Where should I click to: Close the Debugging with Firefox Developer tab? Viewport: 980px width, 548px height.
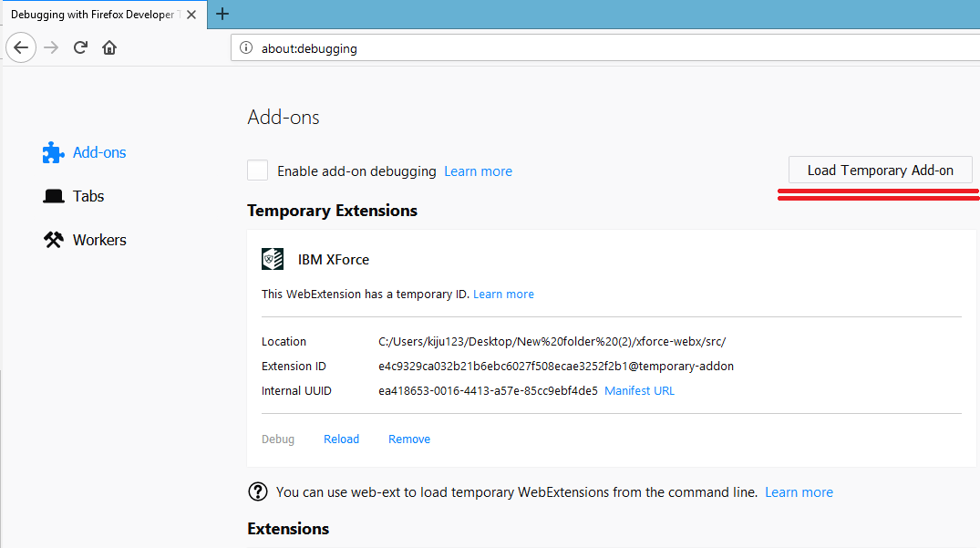191,15
